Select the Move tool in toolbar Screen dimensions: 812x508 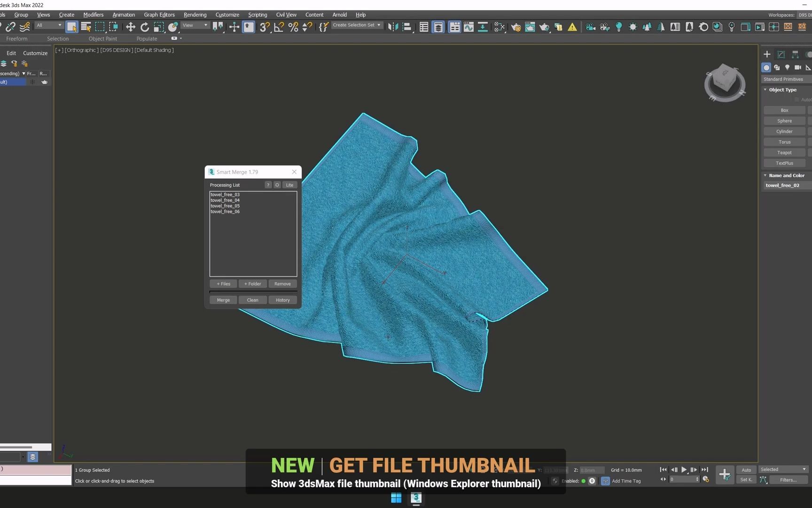click(131, 27)
